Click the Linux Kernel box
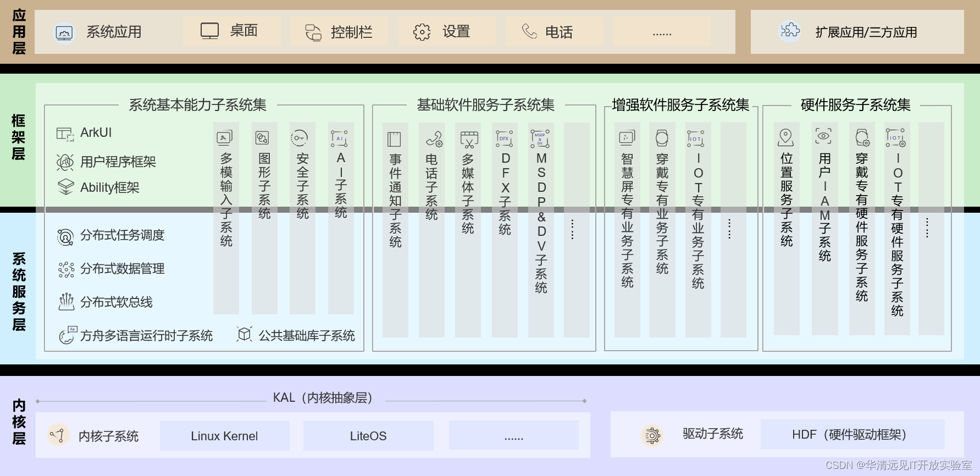Screen dimensions: 980x476 tap(225, 436)
